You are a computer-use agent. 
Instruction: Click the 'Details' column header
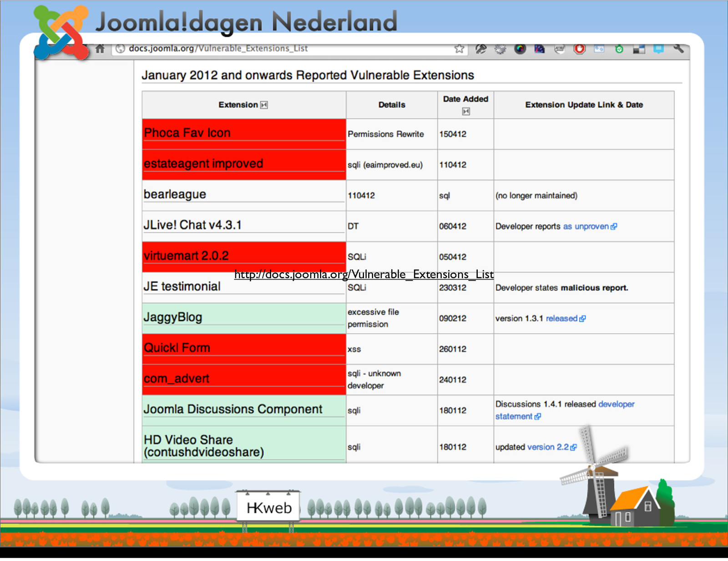392,105
